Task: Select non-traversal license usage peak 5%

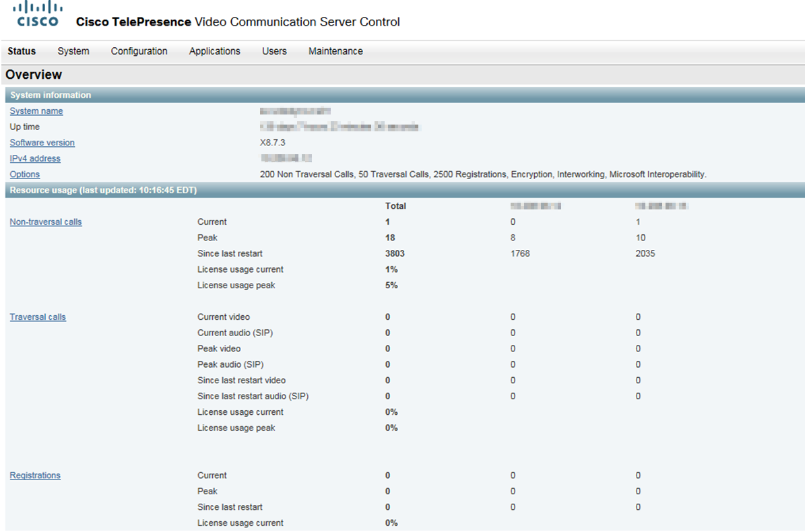Action: click(391, 285)
